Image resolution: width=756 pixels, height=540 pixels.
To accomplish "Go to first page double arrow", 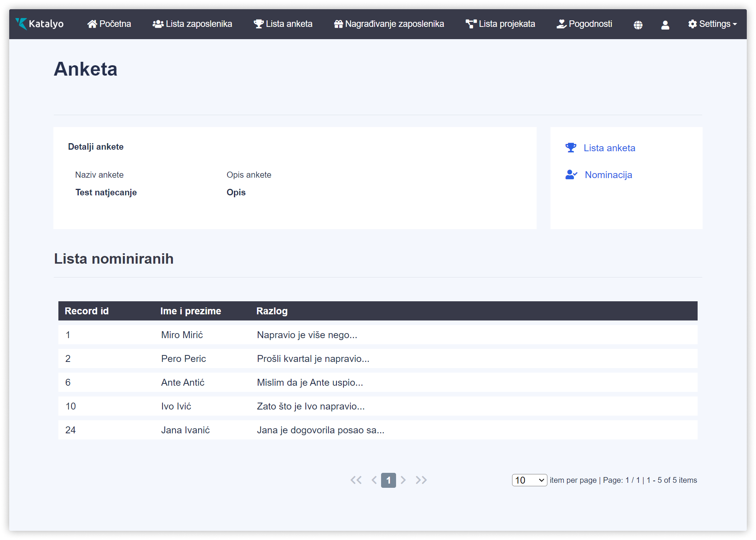I will tap(356, 480).
